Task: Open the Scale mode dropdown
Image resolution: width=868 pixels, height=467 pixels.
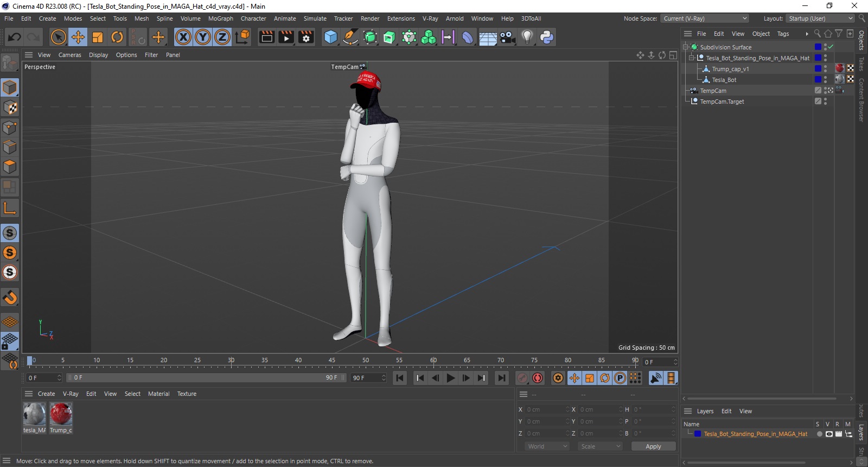Action: pos(600,446)
